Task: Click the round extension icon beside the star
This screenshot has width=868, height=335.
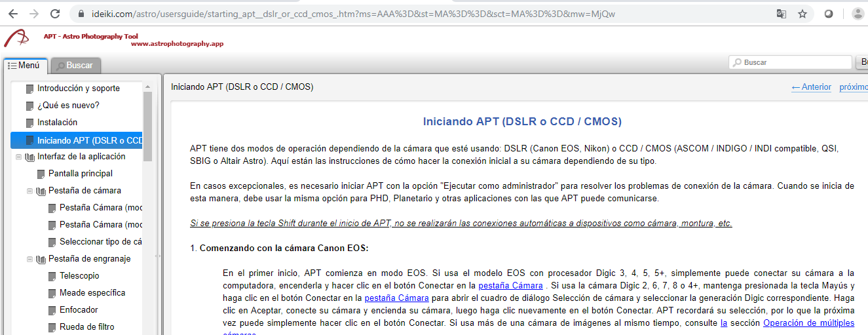Action: click(829, 14)
